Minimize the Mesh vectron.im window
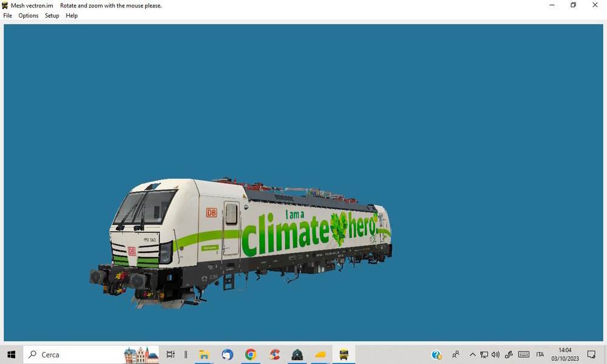 552,5
